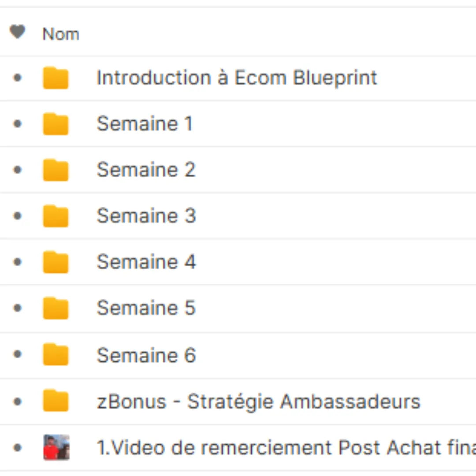Viewport: 476px width, 476px height.
Task: Open the zBonus - Stratégie Ambassadeurs entry
Action: point(258,401)
